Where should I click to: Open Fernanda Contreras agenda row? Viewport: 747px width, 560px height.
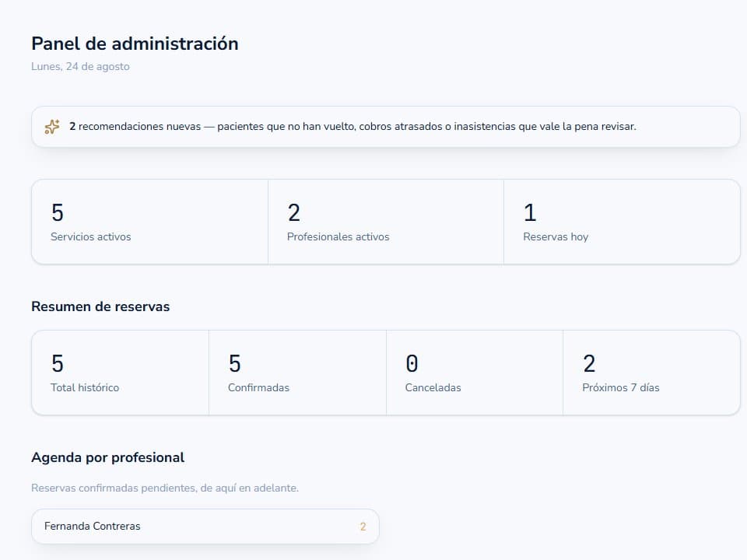point(205,527)
